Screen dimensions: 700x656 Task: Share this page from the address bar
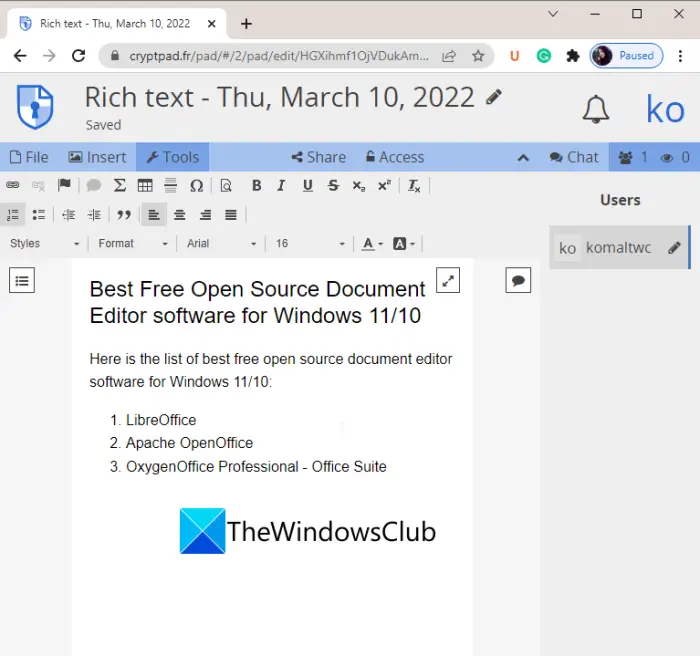click(x=449, y=56)
